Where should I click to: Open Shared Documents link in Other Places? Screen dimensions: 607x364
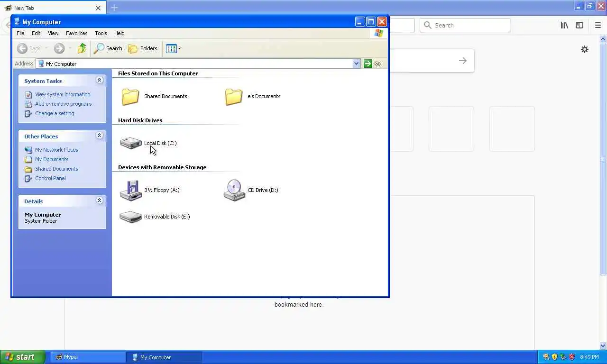[56, 169]
